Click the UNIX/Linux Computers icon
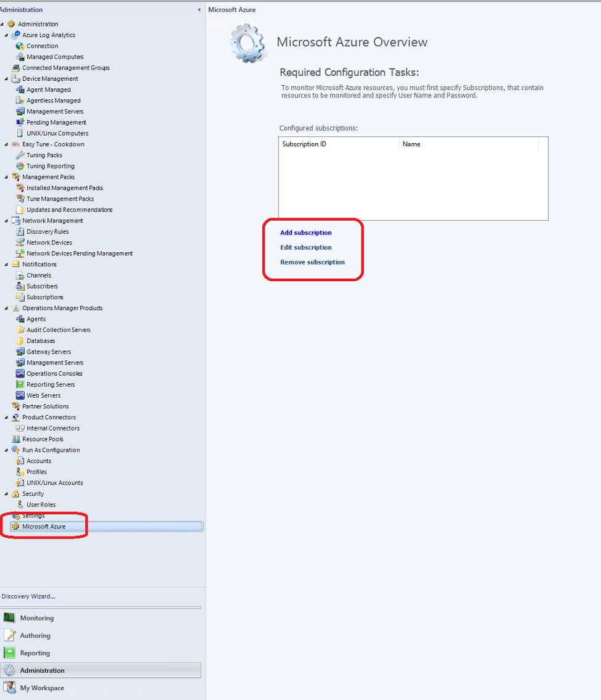The image size is (601, 700). click(20, 133)
